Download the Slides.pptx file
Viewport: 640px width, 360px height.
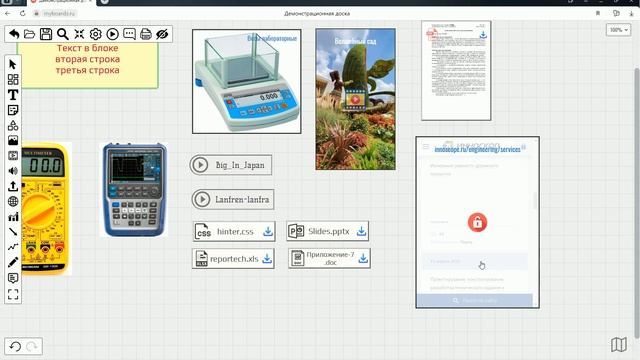pyautogui.click(x=361, y=231)
